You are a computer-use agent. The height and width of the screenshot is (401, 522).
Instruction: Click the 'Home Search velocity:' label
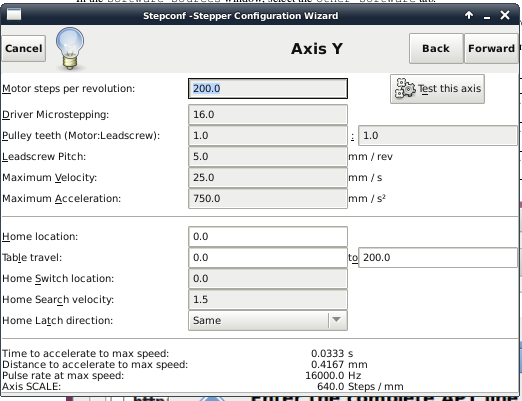point(58,300)
